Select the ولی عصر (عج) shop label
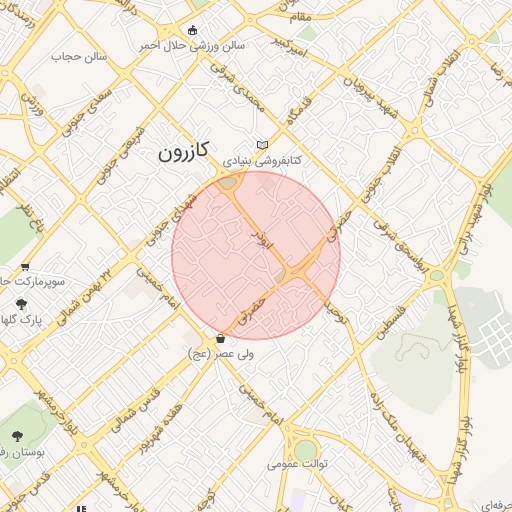 (221, 354)
